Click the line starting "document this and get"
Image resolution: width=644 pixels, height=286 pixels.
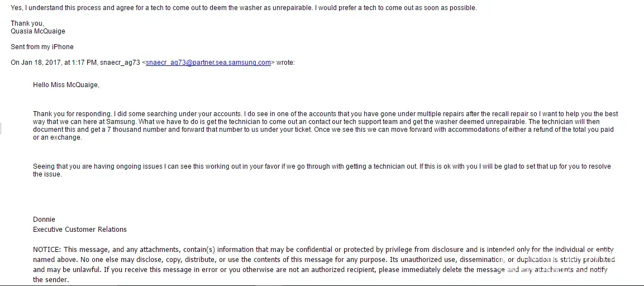click(168, 130)
